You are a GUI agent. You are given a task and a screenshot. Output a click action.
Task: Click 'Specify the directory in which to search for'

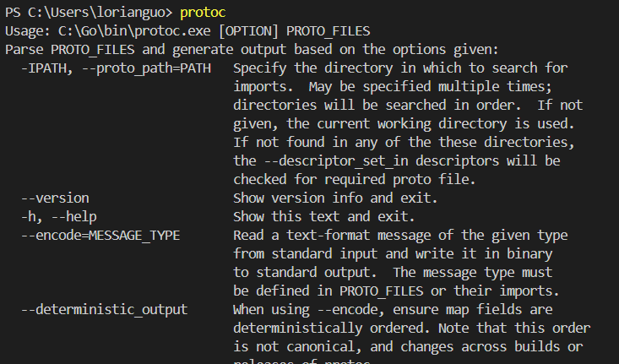point(400,68)
